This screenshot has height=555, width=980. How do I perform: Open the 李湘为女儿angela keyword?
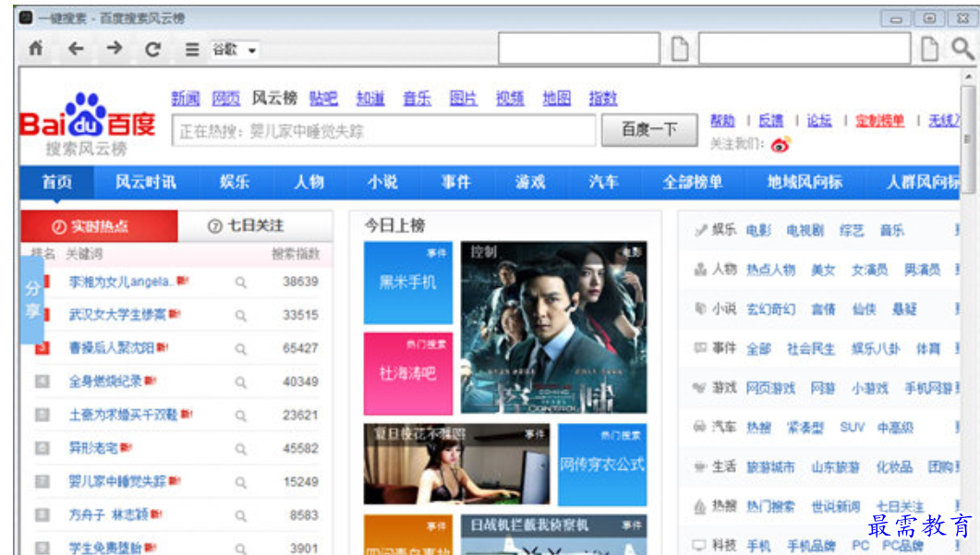pyautogui.click(x=119, y=282)
